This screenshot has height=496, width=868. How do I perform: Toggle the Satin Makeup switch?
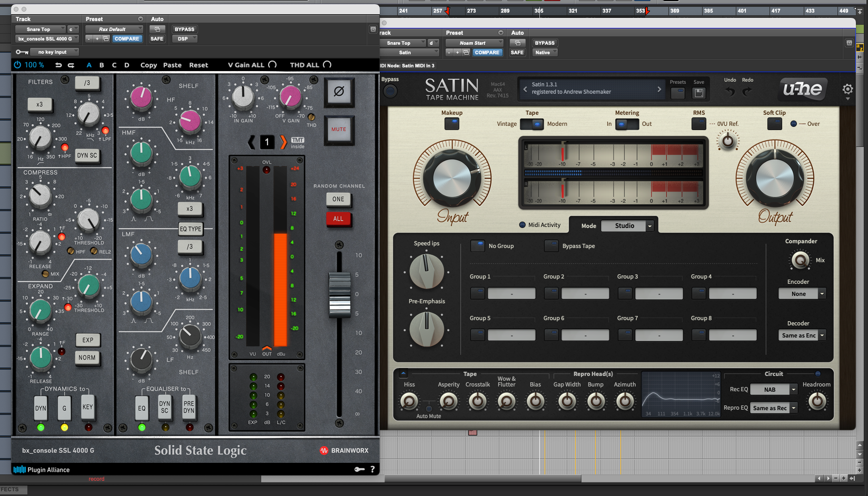click(452, 124)
